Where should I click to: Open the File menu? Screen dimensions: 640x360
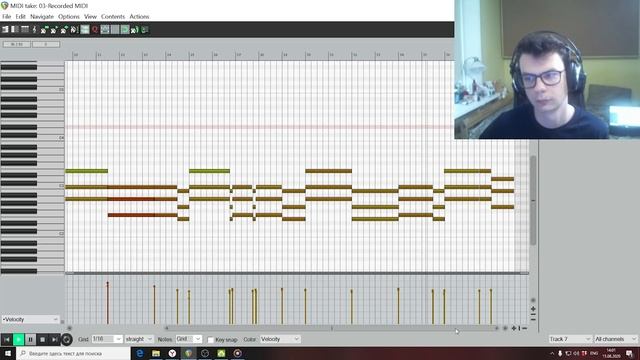7,17
